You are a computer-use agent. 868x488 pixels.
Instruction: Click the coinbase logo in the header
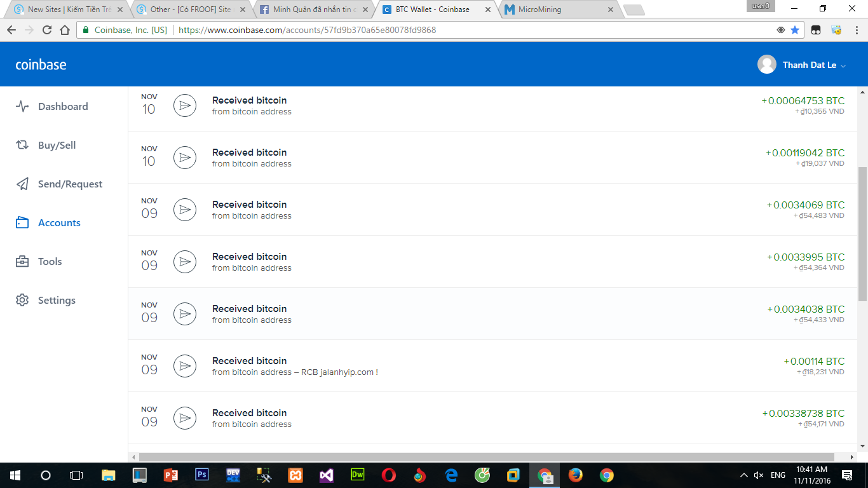coord(41,65)
